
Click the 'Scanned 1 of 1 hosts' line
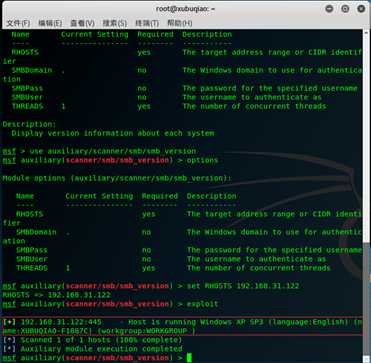coord(93,340)
